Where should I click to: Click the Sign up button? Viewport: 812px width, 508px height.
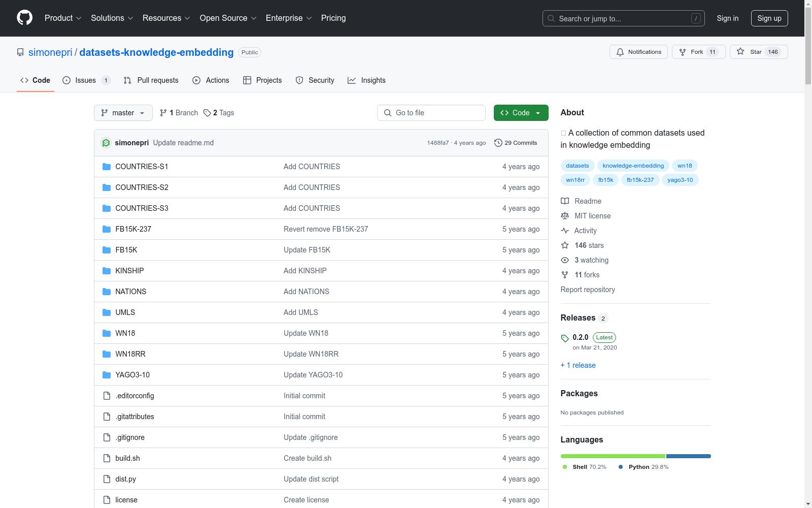pyautogui.click(x=769, y=18)
